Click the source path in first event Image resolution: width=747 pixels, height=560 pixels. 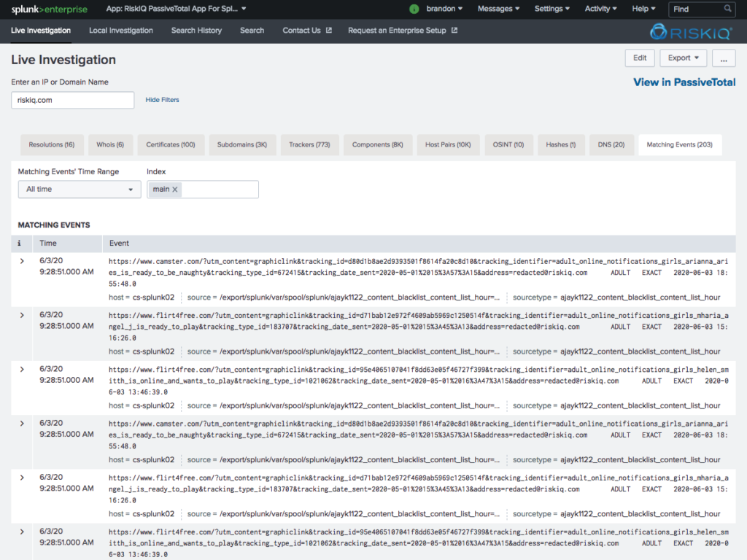[x=360, y=297]
